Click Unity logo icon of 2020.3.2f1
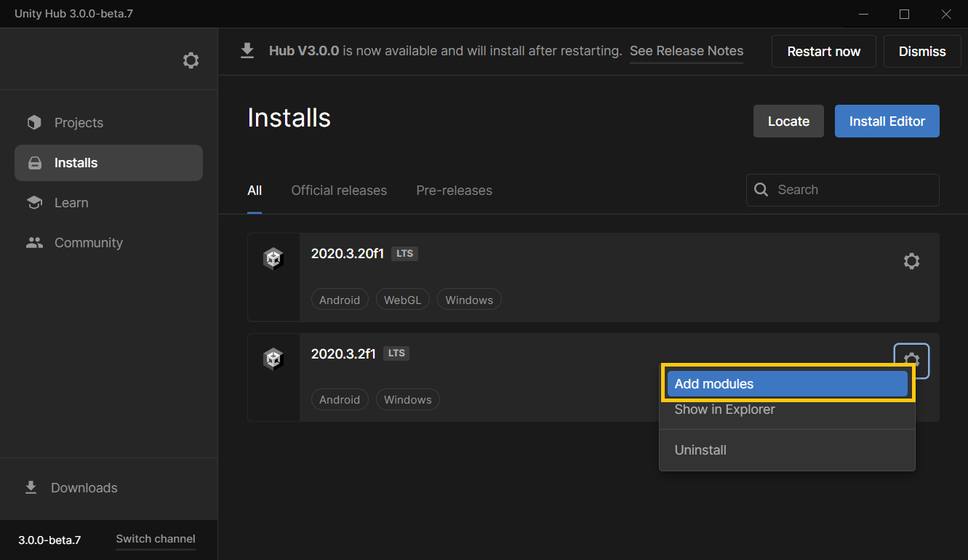 coord(273,359)
